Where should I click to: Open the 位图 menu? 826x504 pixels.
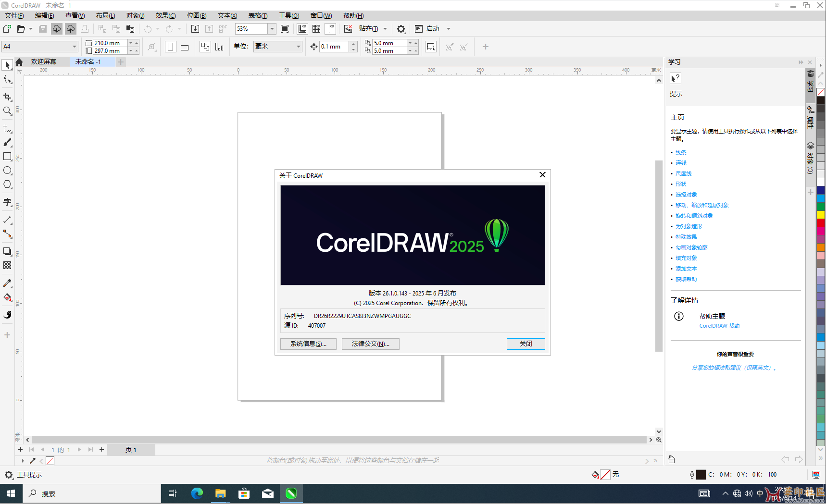[197, 15]
